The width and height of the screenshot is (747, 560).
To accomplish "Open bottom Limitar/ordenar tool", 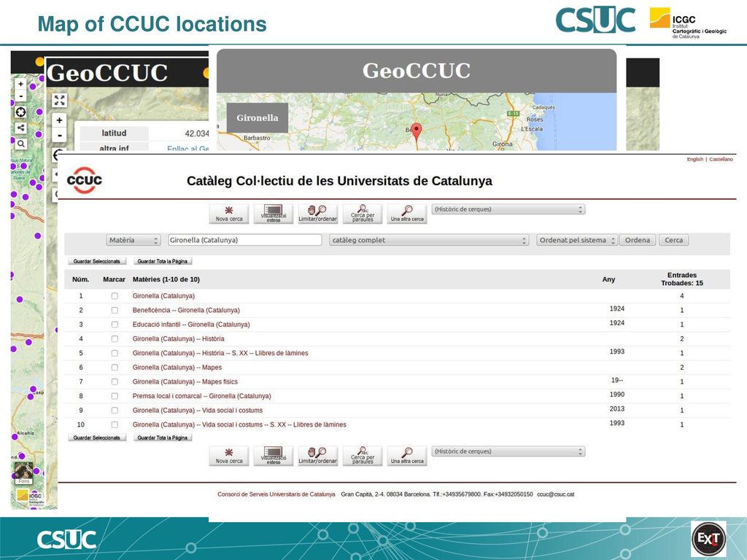I will (x=318, y=456).
